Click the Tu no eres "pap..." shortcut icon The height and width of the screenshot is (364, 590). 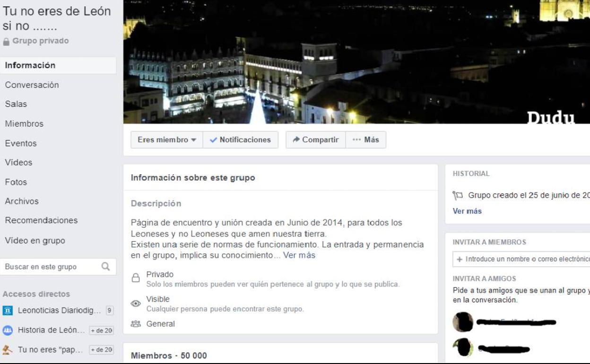pos(8,350)
